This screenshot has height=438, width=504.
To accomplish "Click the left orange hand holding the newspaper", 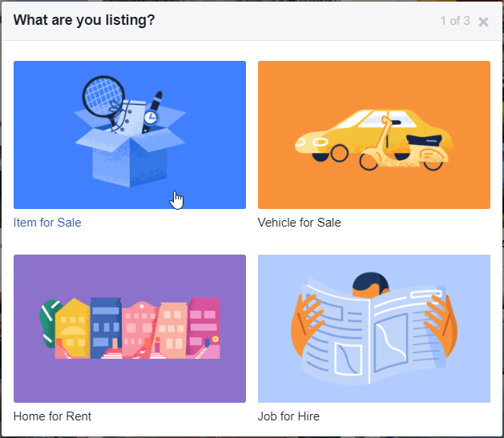I will click(307, 324).
